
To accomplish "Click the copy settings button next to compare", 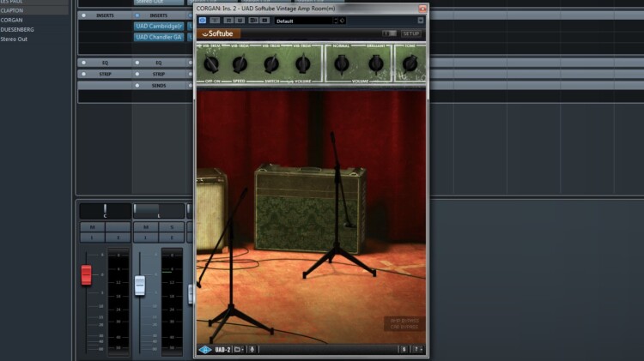I will 264,20.
